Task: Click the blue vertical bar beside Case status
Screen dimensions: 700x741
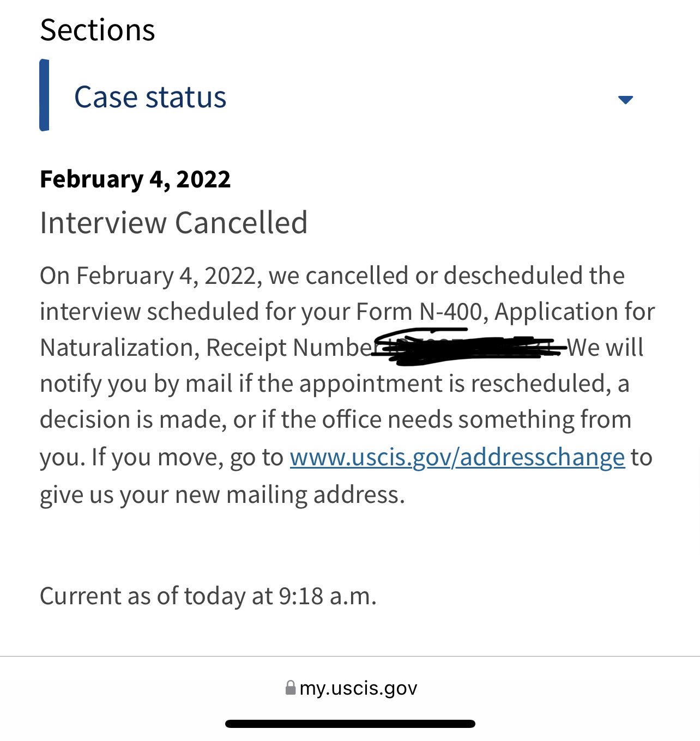Action: [44, 95]
